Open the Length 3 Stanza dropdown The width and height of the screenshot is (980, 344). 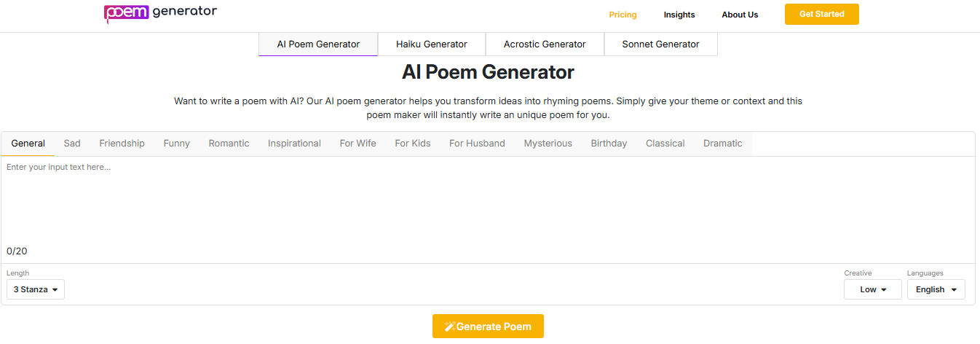36,289
